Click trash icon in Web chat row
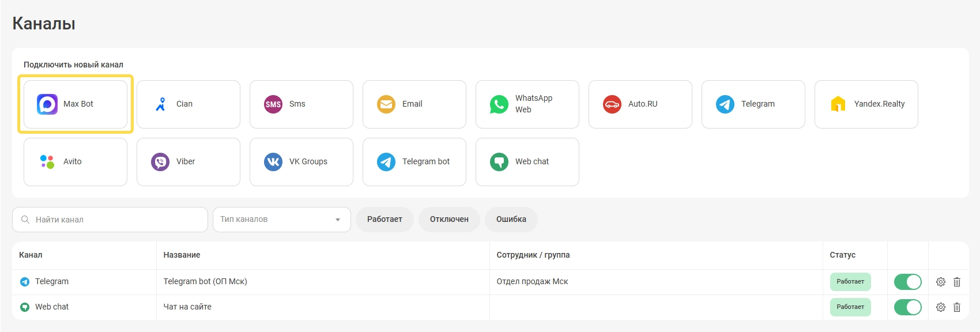Image resolution: width=980 pixels, height=332 pixels. pyautogui.click(x=957, y=307)
